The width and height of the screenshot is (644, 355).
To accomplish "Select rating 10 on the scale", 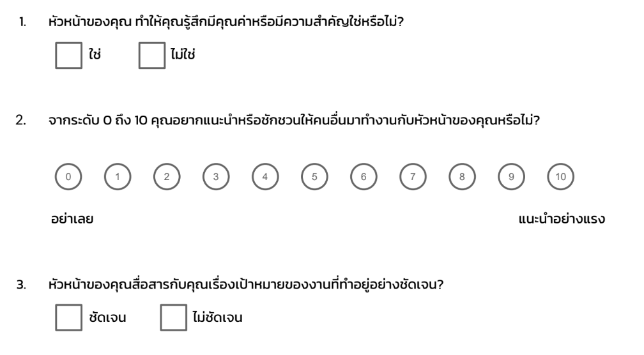I will click(x=561, y=176).
